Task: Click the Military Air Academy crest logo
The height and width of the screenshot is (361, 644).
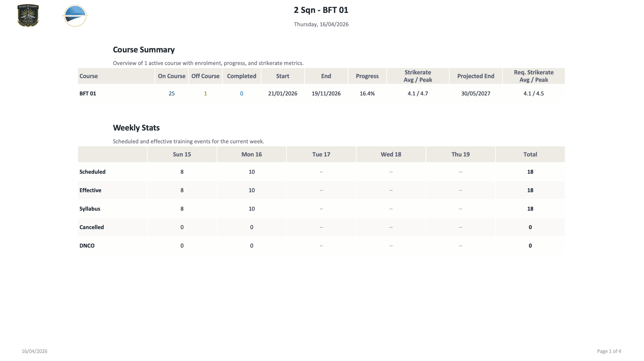Action: pyautogui.click(x=28, y=15)
